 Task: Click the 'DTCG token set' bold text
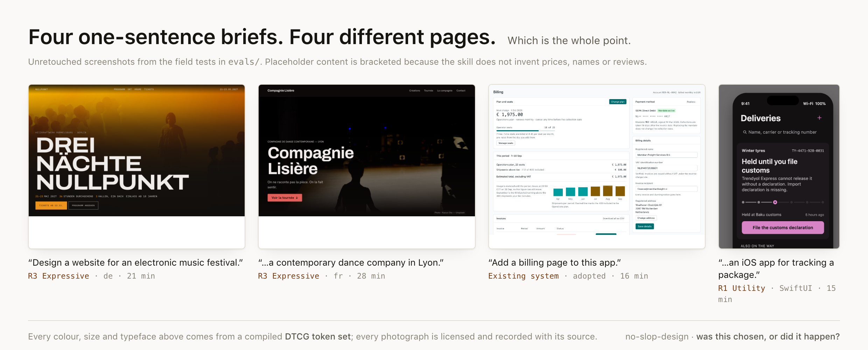click(317, 336)
